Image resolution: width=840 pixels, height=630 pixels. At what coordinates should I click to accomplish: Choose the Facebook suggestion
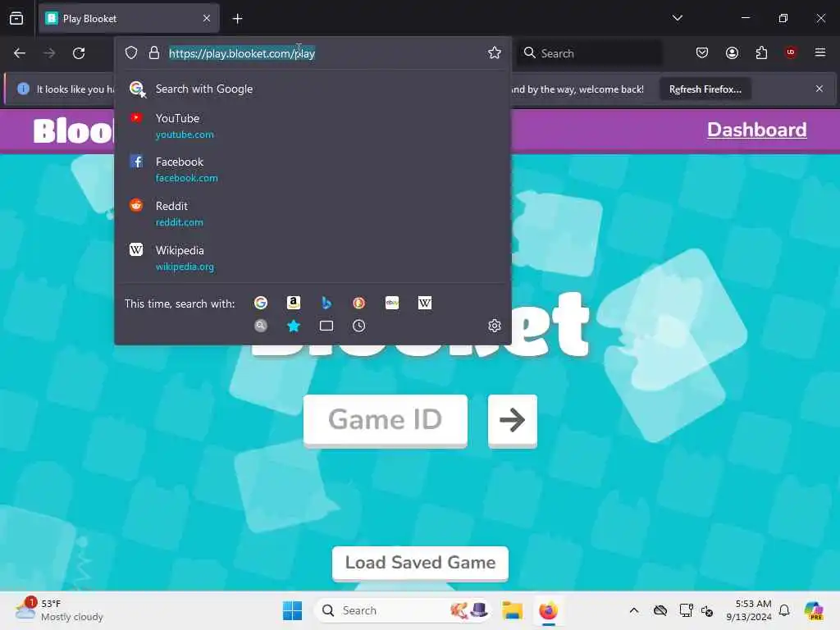313,169
